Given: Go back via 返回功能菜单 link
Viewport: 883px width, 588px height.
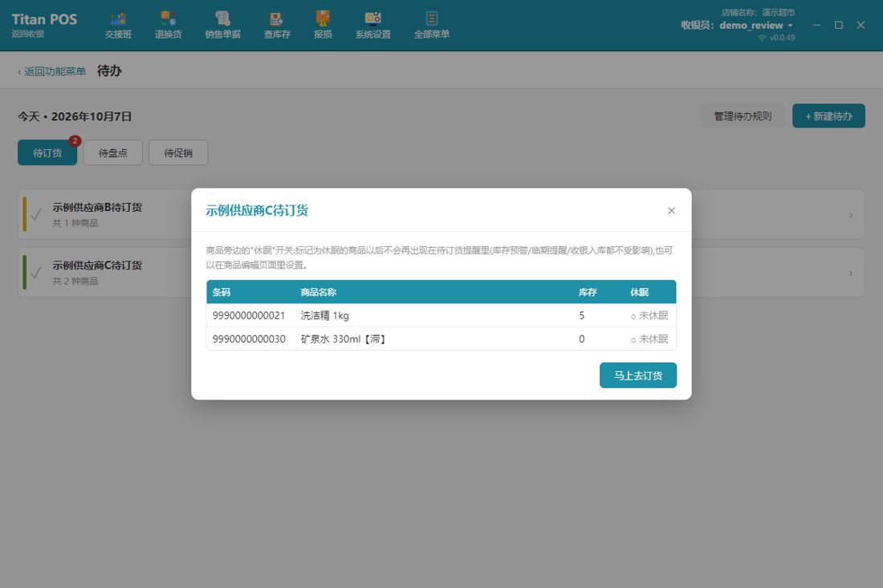Looking at the screenshot, I should click(x=52, y=71).
